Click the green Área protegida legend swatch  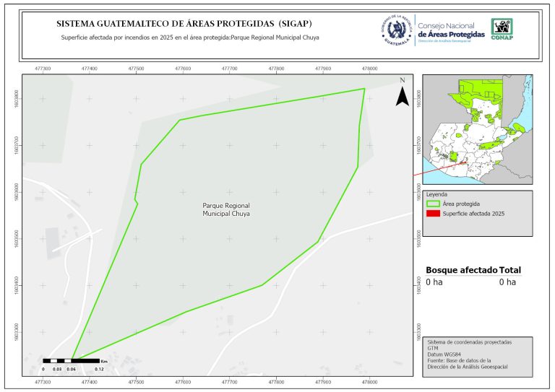pos(434,204)
